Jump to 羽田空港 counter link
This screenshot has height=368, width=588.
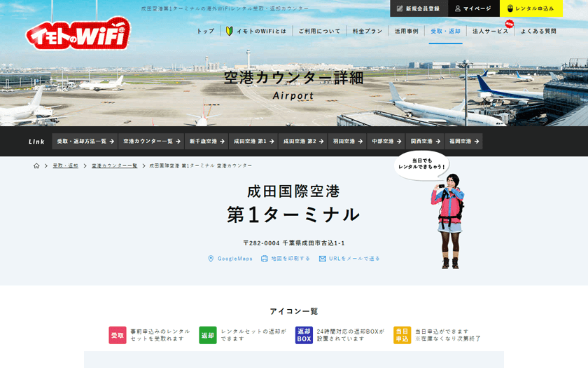coord(347,141)
